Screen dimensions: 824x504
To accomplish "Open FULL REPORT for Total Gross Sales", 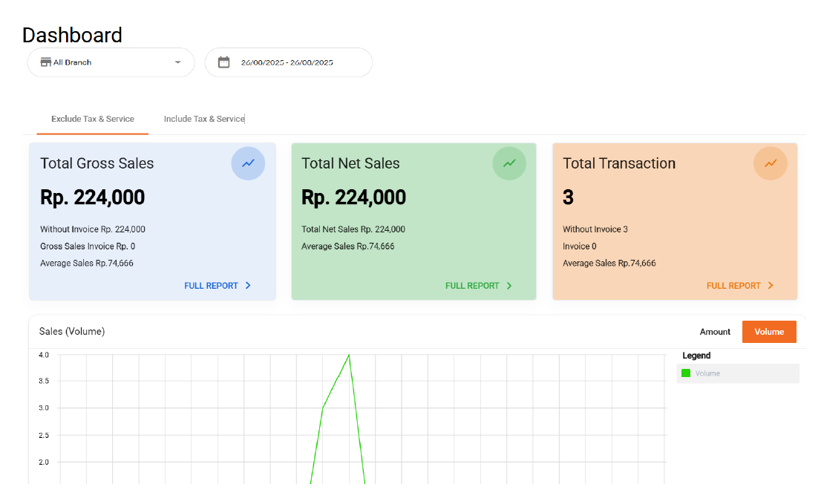I will tap(211, 286).
